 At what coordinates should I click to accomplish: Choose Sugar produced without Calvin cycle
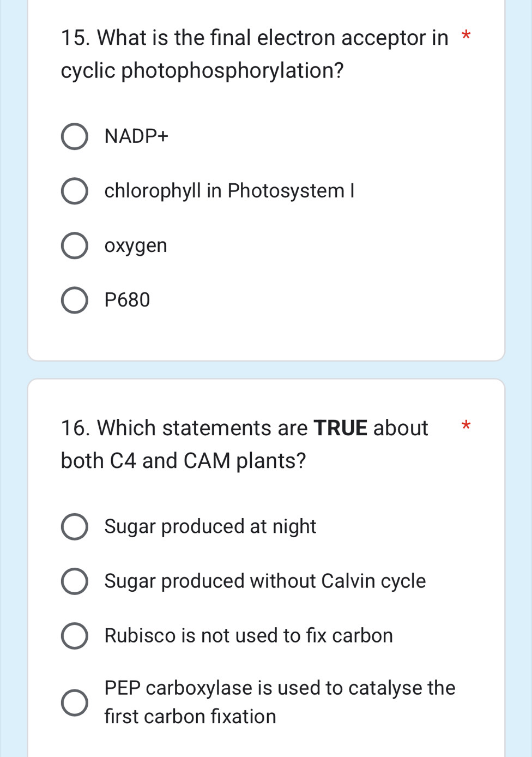pyautogui.click(x=75, y=581)
